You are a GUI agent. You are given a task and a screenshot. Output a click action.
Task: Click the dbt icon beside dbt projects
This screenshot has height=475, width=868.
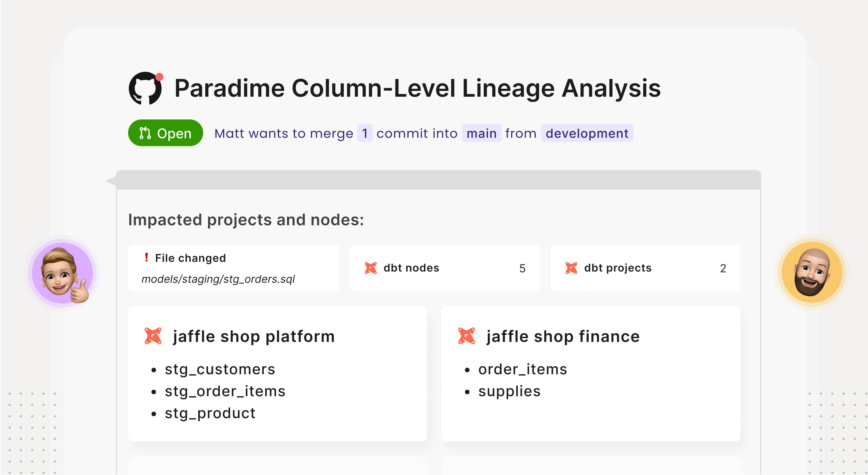[x=571, y=268]
